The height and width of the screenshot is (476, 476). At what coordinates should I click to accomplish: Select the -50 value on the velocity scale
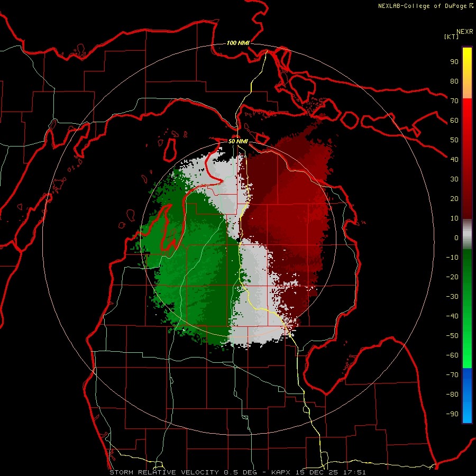click(x=452, y=336)
